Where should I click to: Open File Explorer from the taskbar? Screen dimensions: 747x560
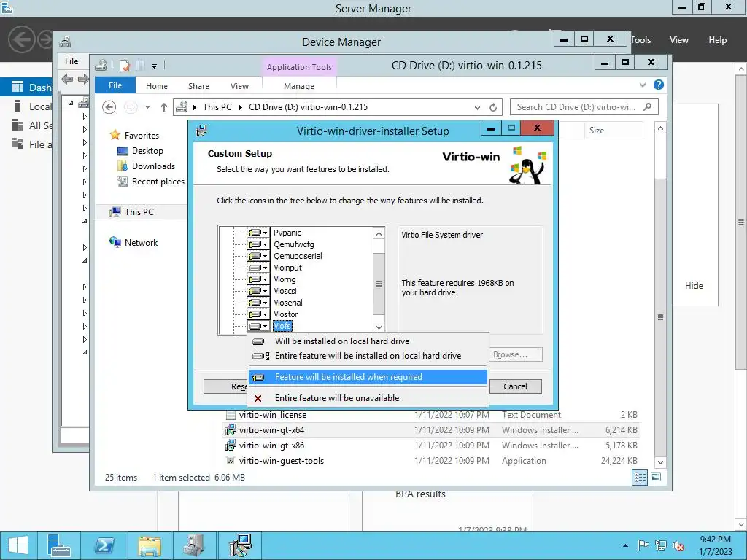(x=150, y=545)
